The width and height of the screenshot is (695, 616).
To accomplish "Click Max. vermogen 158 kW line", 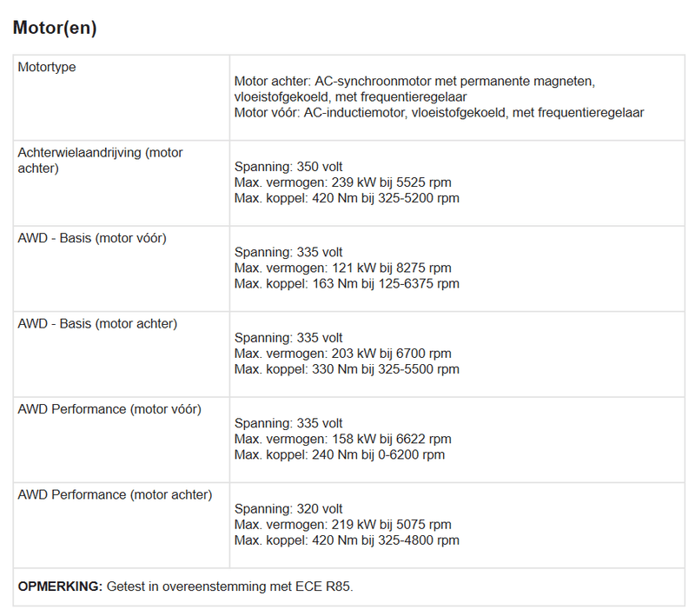I will tap(342, 439).
